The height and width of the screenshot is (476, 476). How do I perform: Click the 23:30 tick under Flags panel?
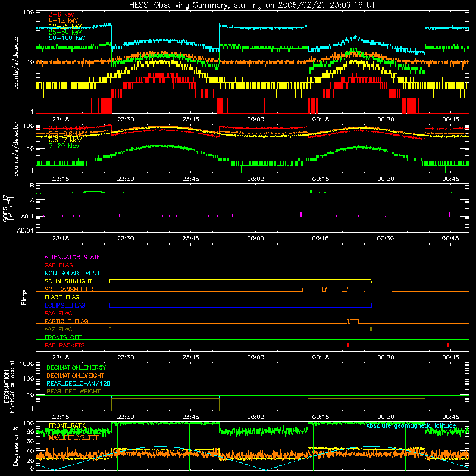pos(126,358)
